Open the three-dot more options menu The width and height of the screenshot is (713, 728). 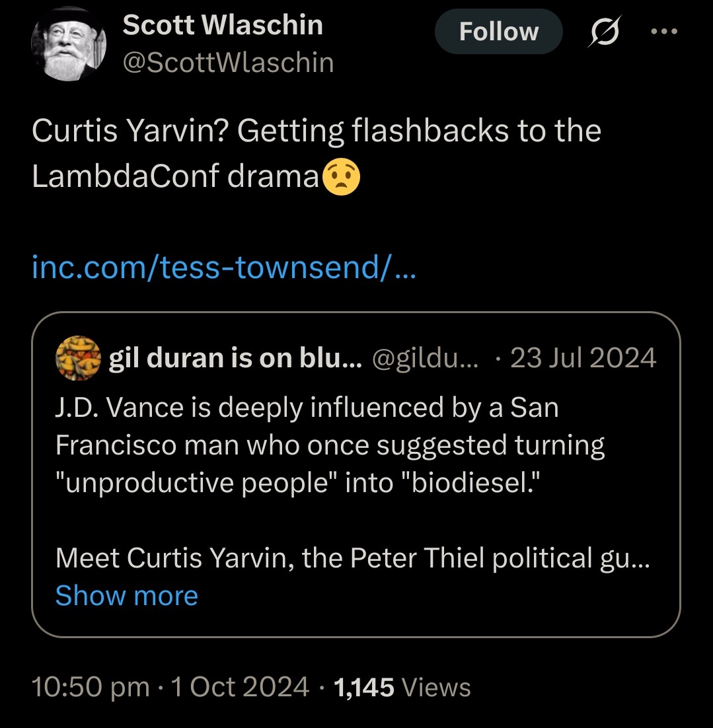coord(664,31)
